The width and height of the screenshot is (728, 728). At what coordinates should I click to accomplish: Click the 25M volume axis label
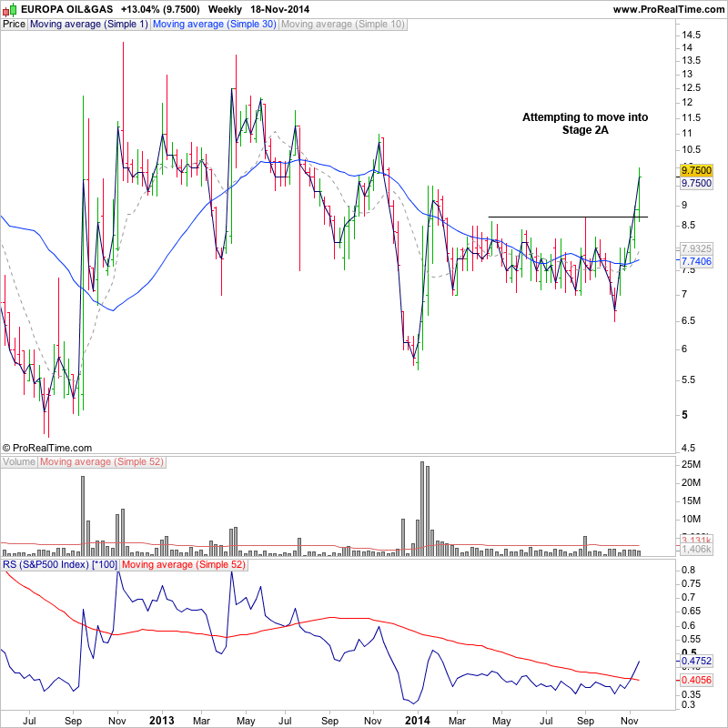tap(691, 464)
